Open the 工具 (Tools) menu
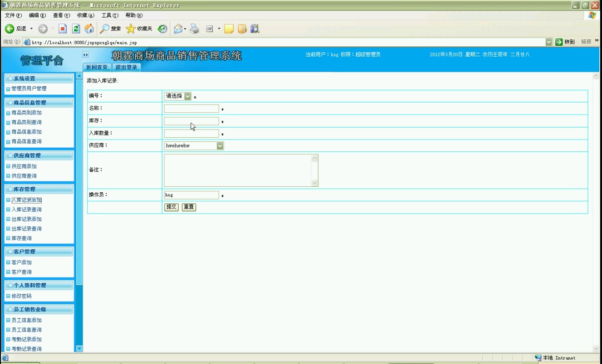The width and height of the screenshot is (602, 364). point(109,15)
